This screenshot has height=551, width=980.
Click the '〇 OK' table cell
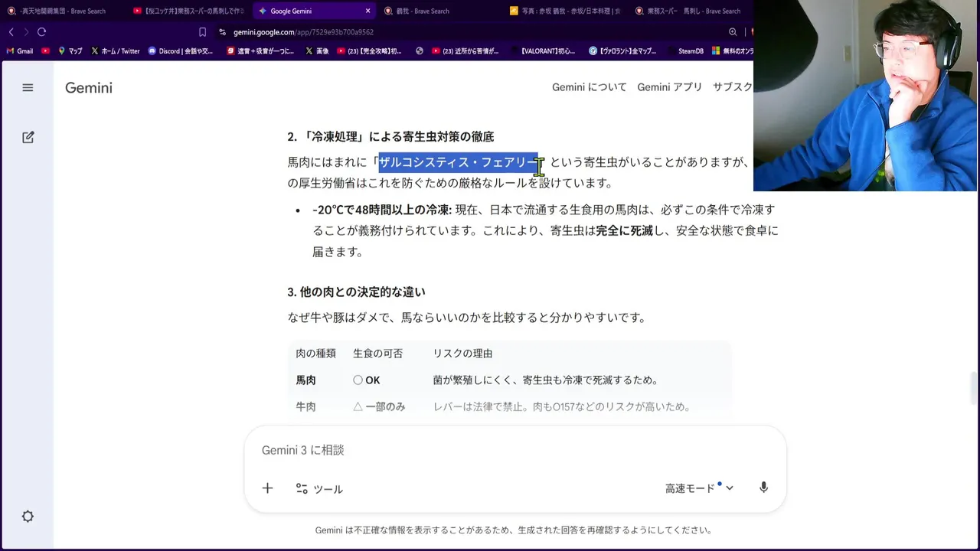366,380
